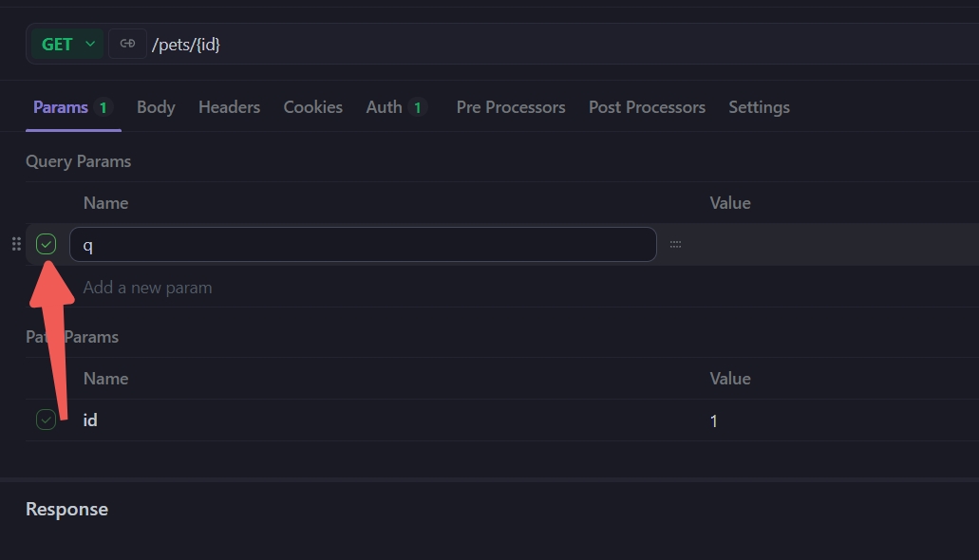
Task: Go to the Settings tab
Action: 759,107
